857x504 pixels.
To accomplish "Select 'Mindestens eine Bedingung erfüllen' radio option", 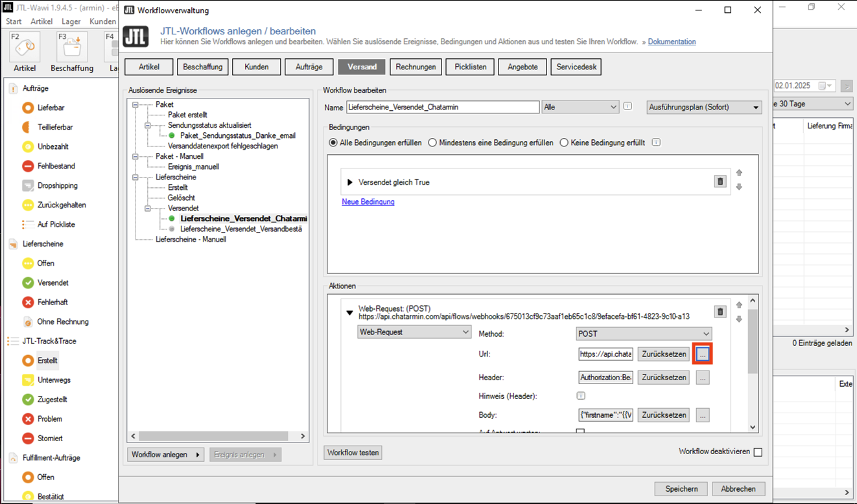I will tap(432, 143).
